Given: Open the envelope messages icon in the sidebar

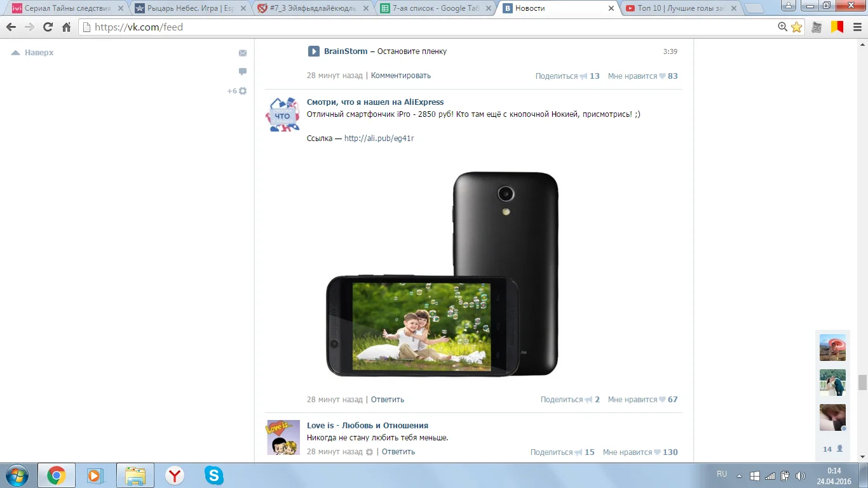Looking at the screenshot, I should [x=243, y=53].
